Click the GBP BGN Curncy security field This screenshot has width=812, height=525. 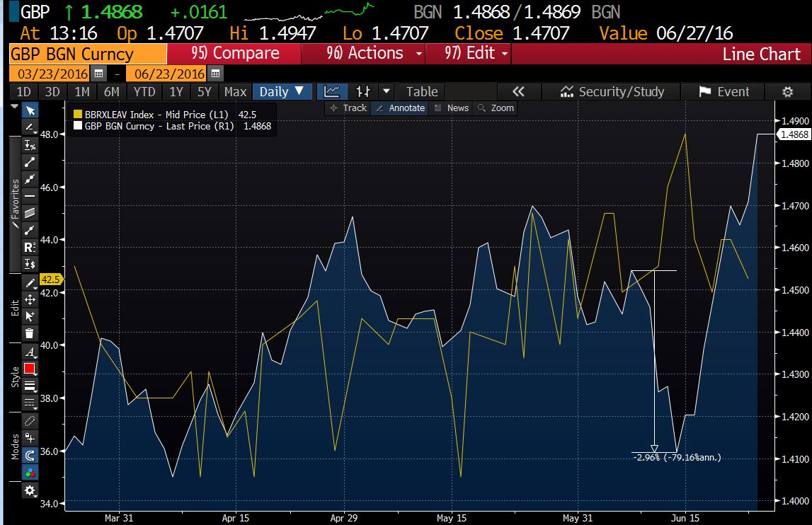[88, 54]
